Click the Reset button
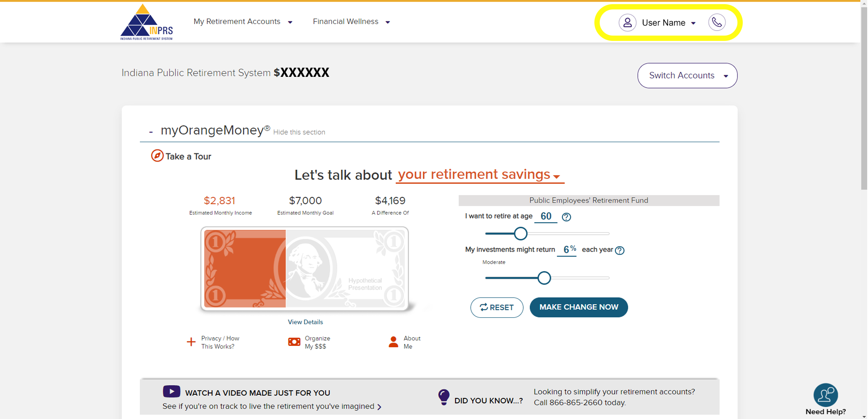Screen dimensions: 868x419 [496, 307]
